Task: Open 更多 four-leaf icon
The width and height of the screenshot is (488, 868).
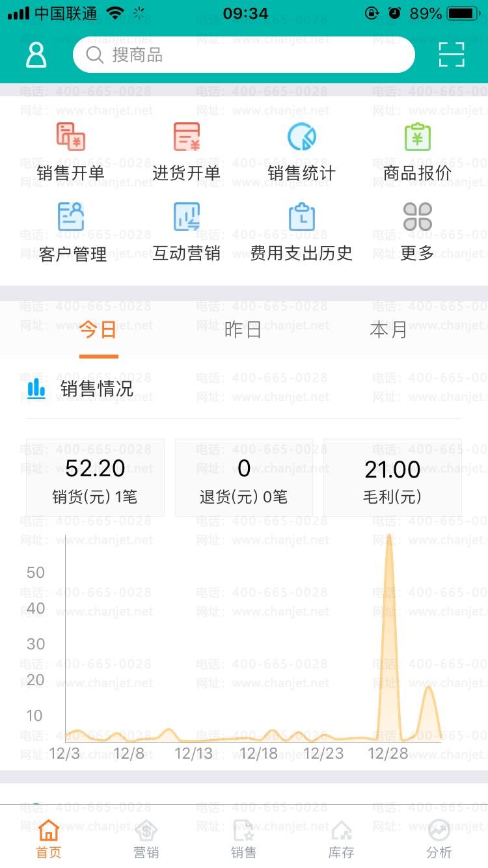Action: [417, 217]
